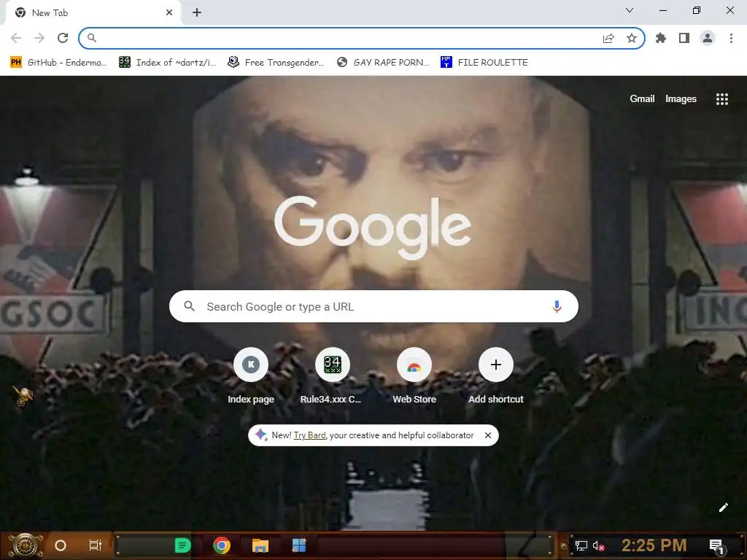The height and width of the screenshot is (560, 747).
Task: Open a new tab with plus button
Action: tap(197, 13)
